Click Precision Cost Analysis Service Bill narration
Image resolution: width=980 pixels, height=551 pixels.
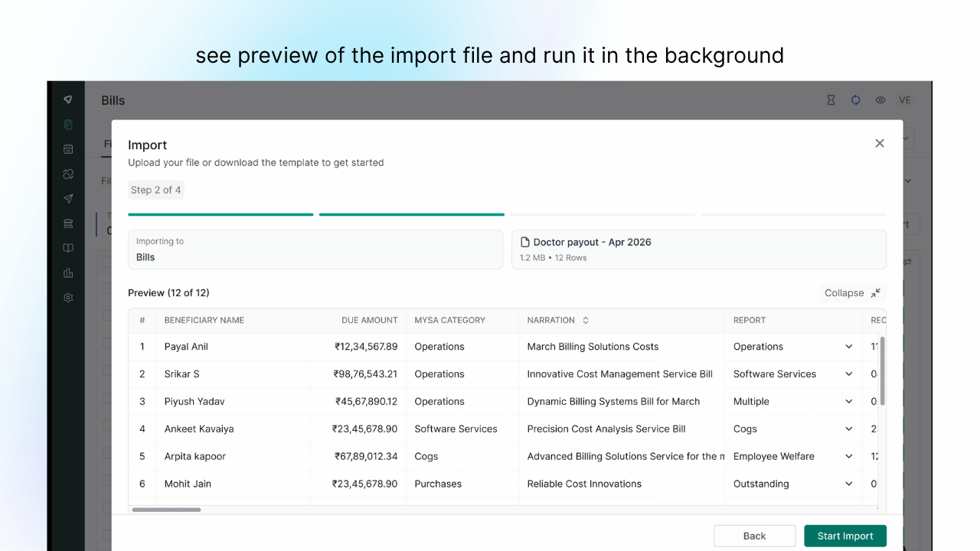(606, 429)
